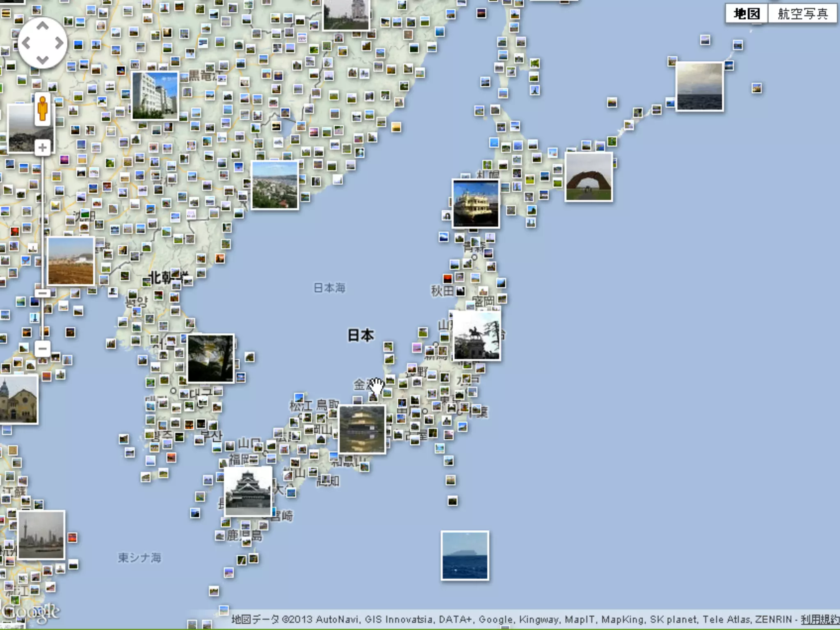Open the brown arch sculpture photo
Image resolution: width=840 pixels, height=630 pixels.
coord(589,177)
